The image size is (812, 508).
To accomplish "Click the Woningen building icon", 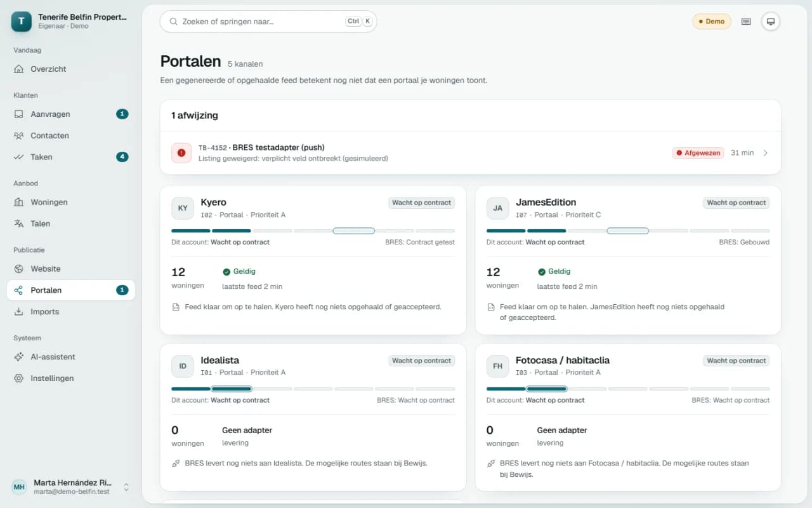I will [19, 202].
